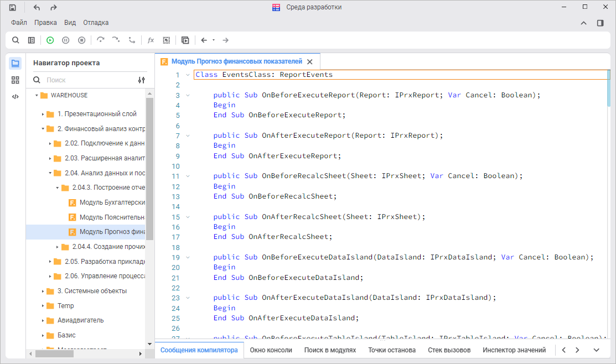
Task: Click the Undo arrow in the title bar
Action: click(x=37, y=7)
